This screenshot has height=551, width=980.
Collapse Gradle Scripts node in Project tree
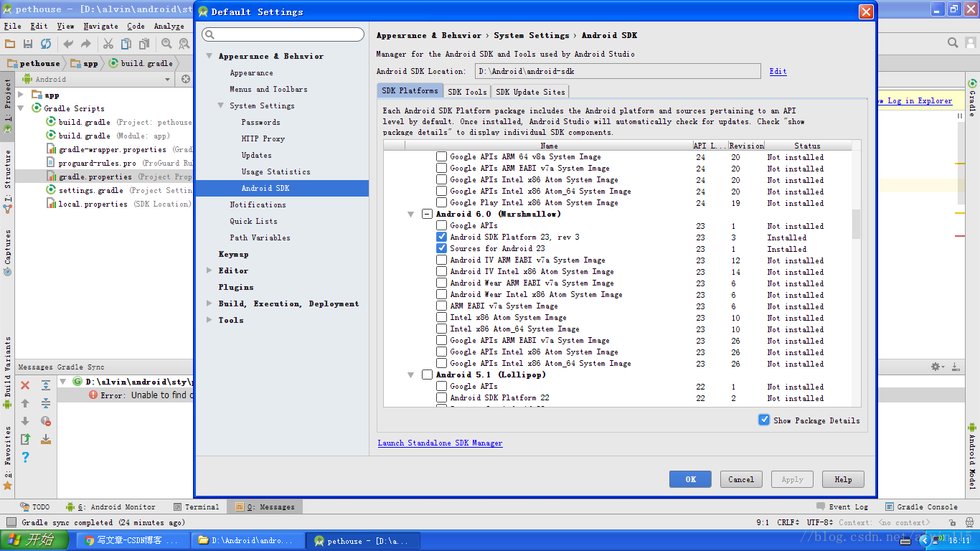coord(21,108)
